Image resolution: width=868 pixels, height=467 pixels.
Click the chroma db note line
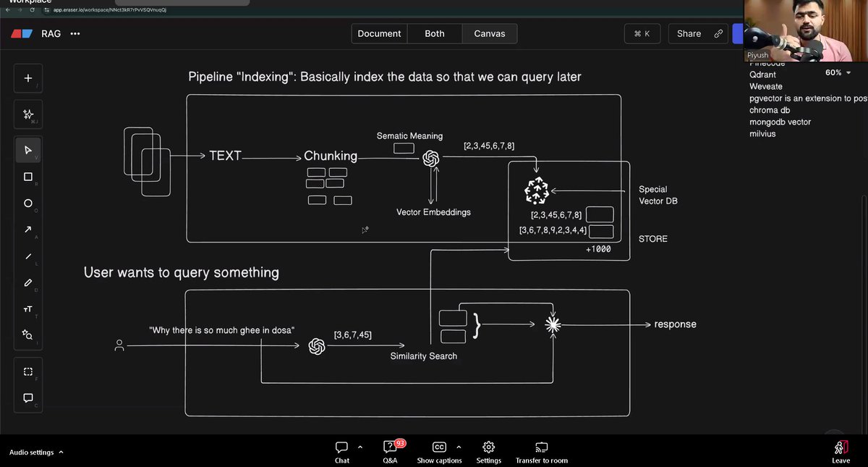[770, 110]
